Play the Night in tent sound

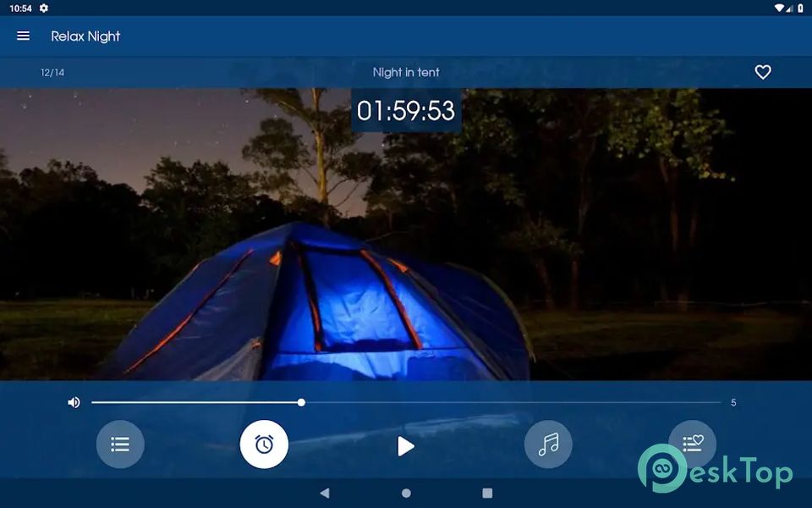click(405, 446)
